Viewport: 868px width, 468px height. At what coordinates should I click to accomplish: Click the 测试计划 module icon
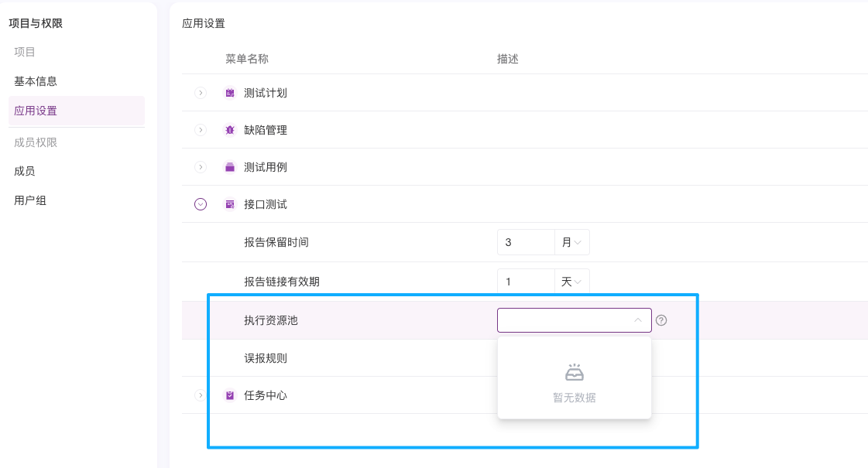[x=230, y=93]
